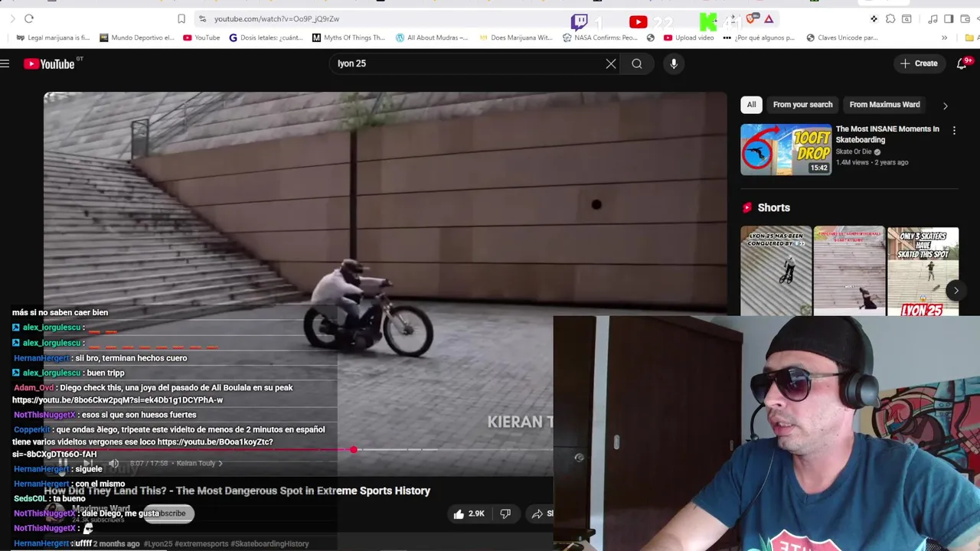
Task: Open the YouTube hamburger guide menu
Action: [5, 64]
